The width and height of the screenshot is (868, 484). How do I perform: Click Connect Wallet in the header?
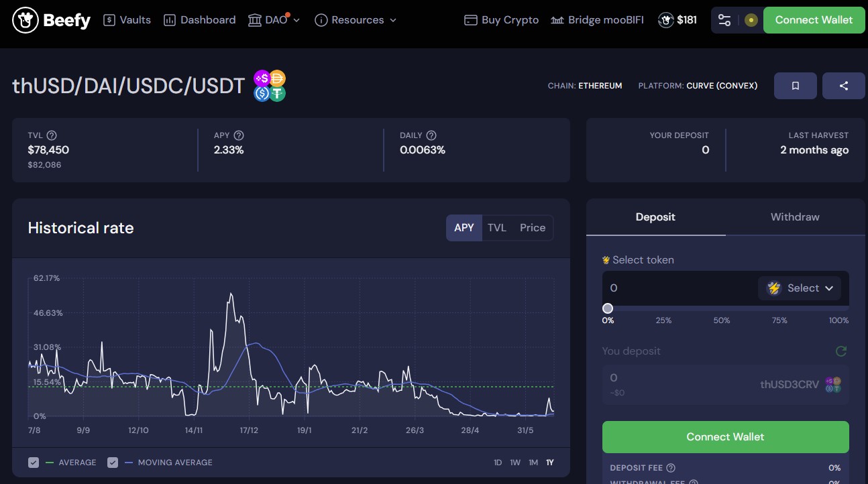click(x=814, y=20)
